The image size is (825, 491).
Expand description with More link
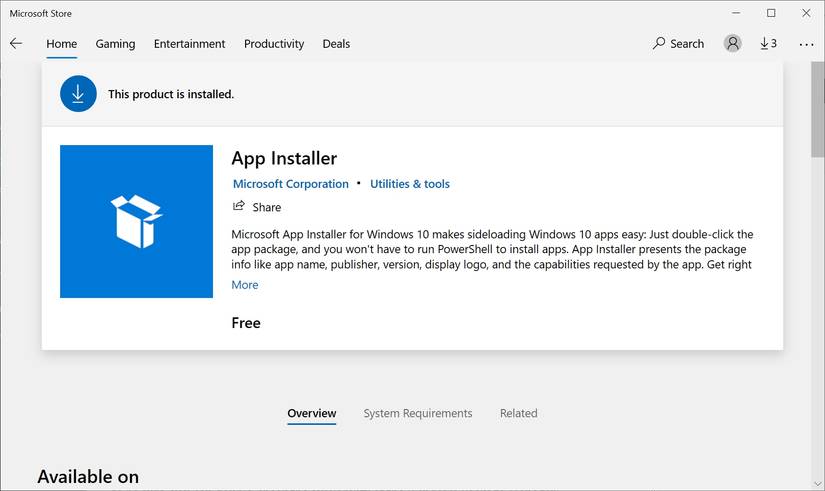click(x=245, y=285)
